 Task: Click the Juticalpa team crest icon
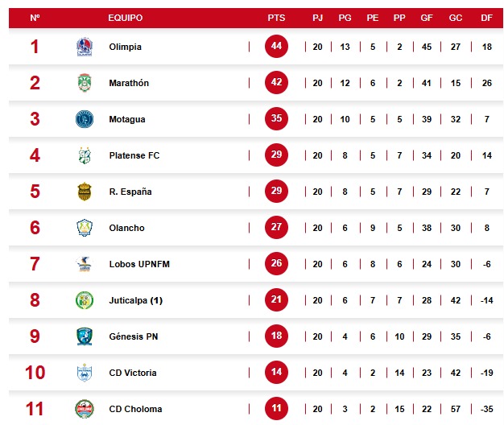(85, 300)
